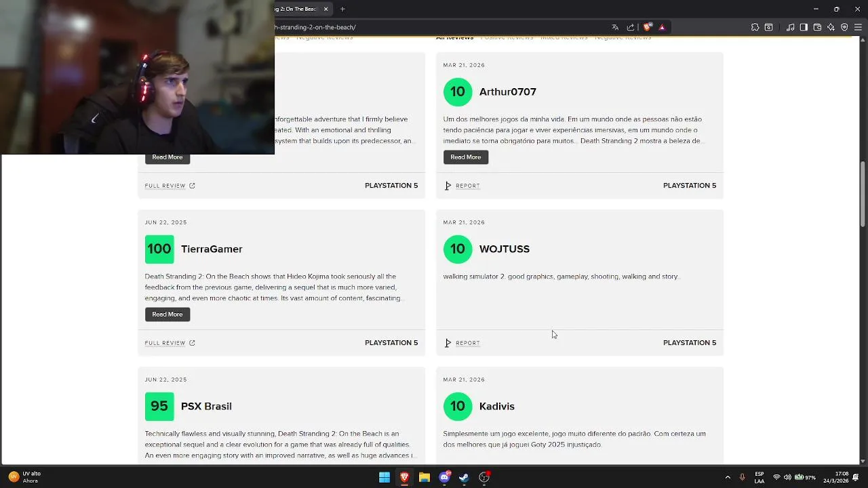Click the 95 score badge for PSX Brasil

pos(159,406)
